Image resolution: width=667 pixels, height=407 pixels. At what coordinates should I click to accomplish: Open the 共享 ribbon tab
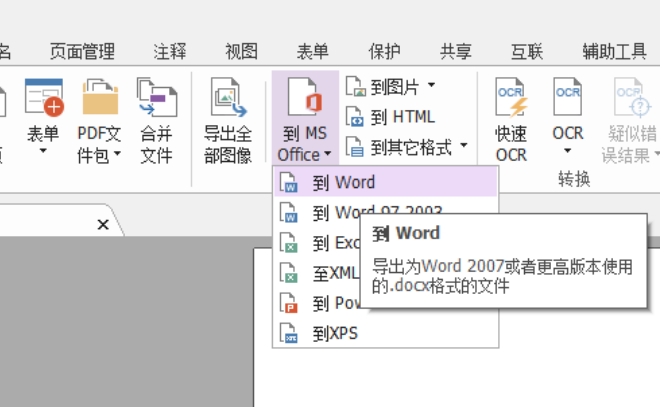tap(456, 51)
